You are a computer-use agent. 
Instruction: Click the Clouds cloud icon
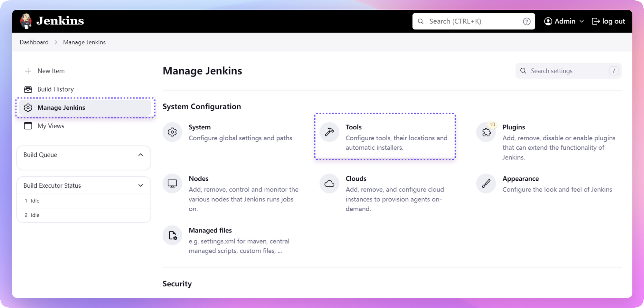[329, 184]
